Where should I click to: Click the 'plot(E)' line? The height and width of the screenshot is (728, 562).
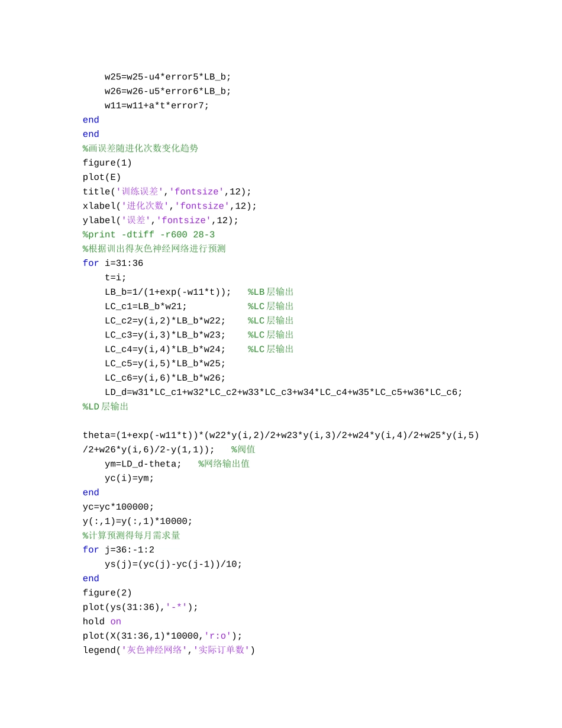pos(102,177)
